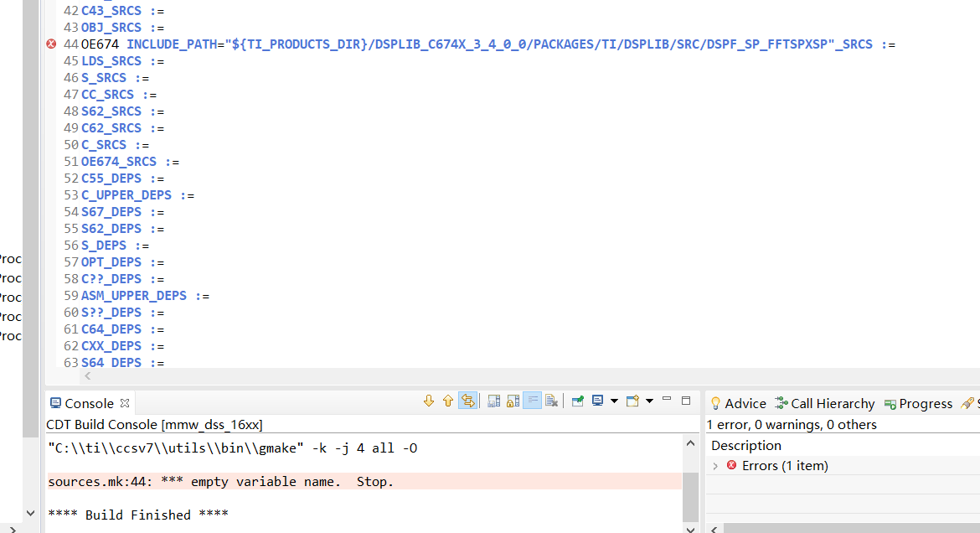This screenshot has width=980, height=533.
Task: Switch to the Call Hierarchy tab
Action: tap(825, 403)
